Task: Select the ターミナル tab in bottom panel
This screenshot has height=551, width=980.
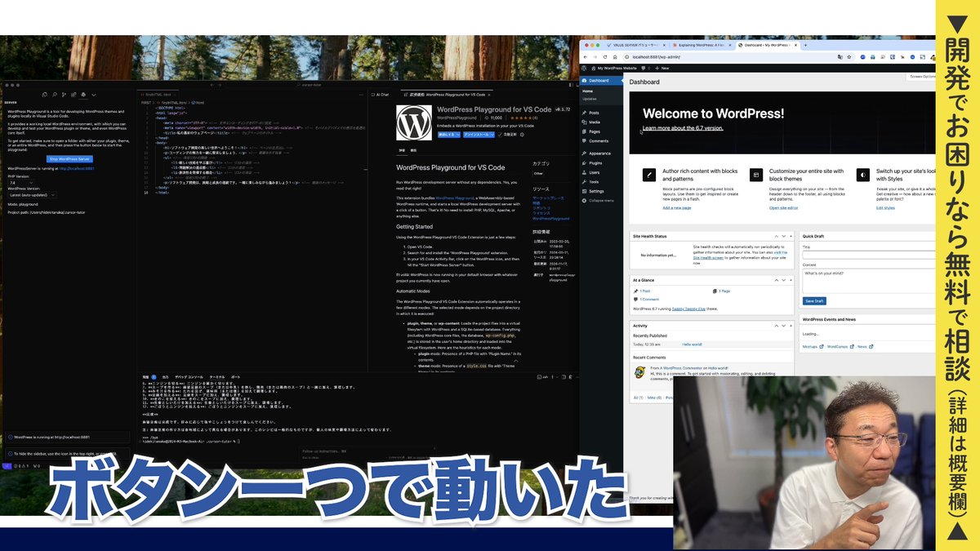Action: (x=217, y=377)
